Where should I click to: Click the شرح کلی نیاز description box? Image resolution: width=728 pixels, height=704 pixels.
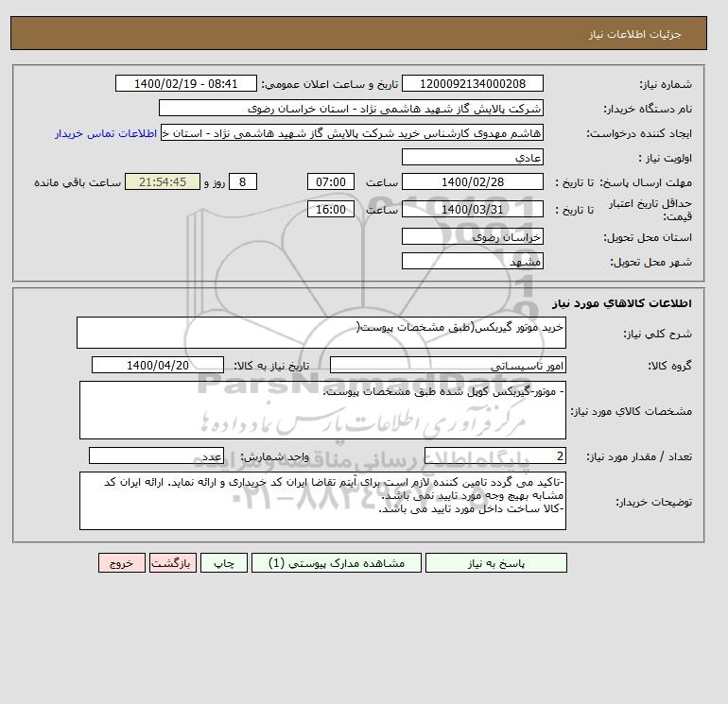pyautogui.click(x=321, y=333)
